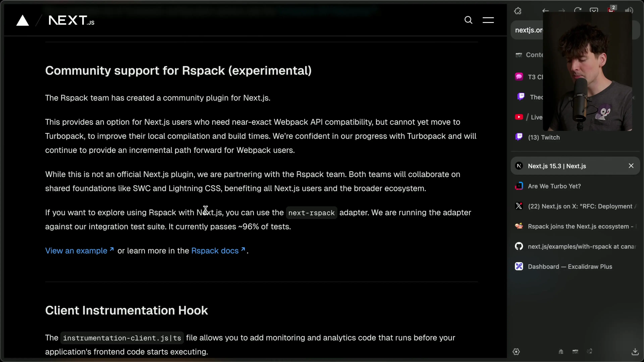The image size is (644, 362).
Task: Click the Excalidraw favicon
Action: click(x=519, y=267)
